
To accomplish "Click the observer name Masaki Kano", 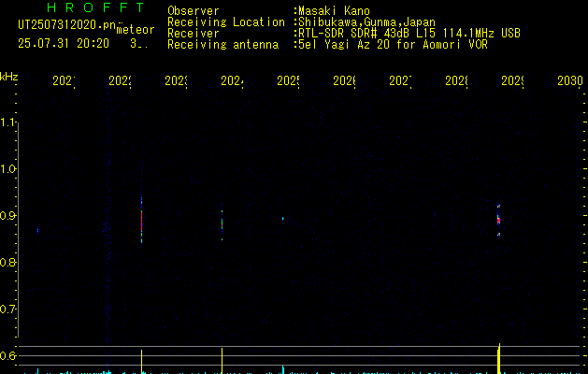I will 334,10.
